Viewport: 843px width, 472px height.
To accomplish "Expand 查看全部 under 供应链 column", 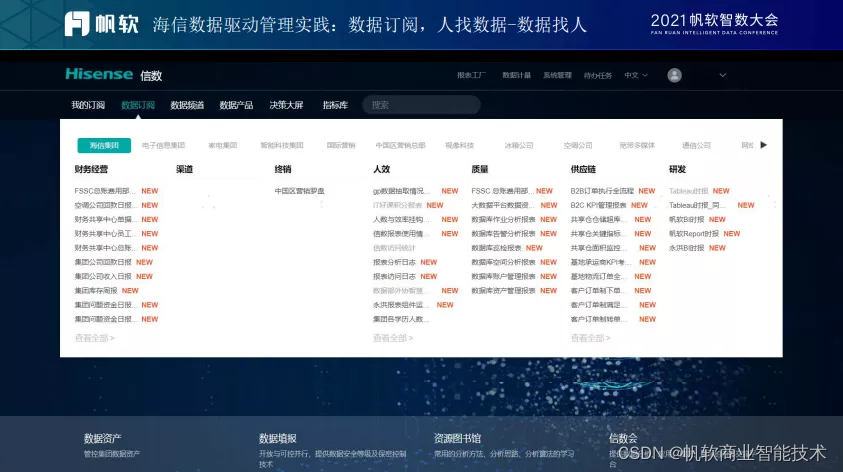I will tap(590, 338).
